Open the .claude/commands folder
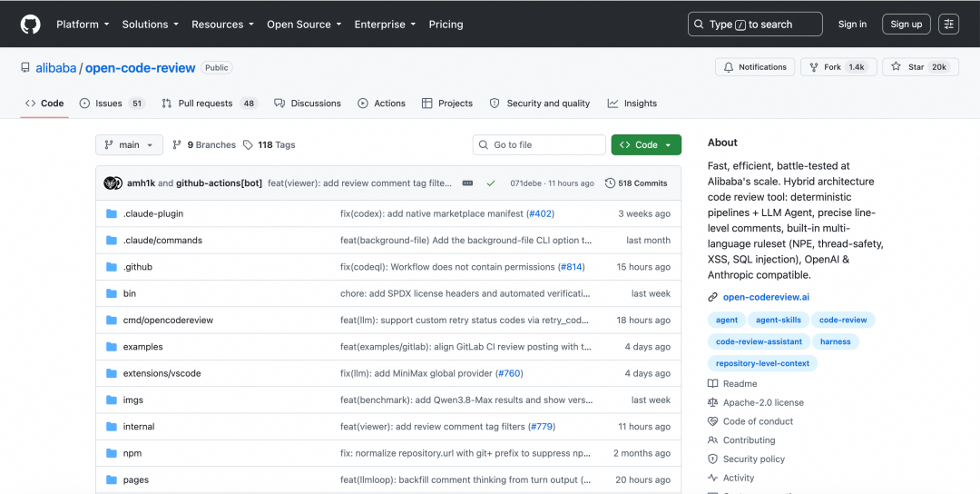The width and height of the screenshot is (980, 494). (x=162, y=240)
